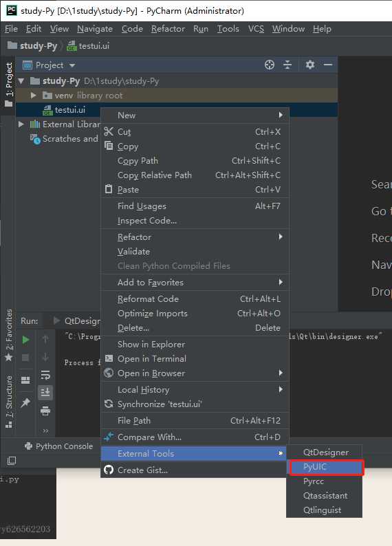The height and width of the screenshot is (546, 392).
Task: Click the Compare With diff icon
Action: 109,436
